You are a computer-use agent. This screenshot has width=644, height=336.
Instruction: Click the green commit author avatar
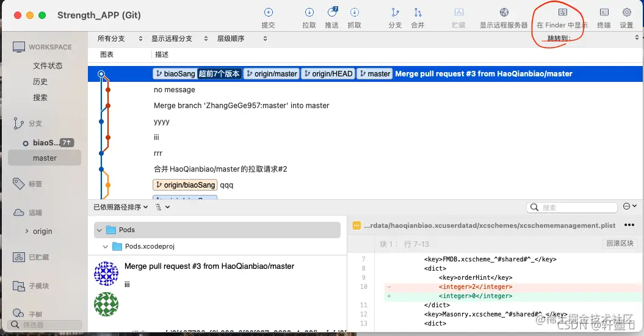click(x=106, y=304)
